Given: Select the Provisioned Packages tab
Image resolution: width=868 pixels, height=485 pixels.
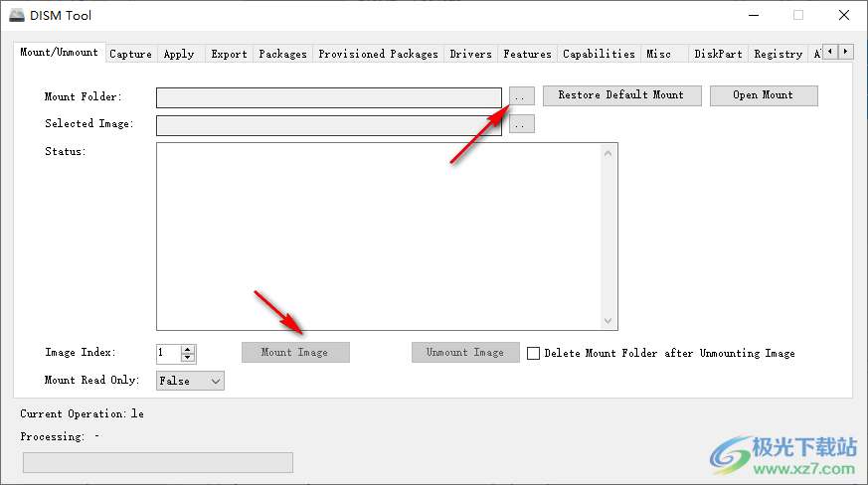Looking at the screenshot, I should coord(378,54).
